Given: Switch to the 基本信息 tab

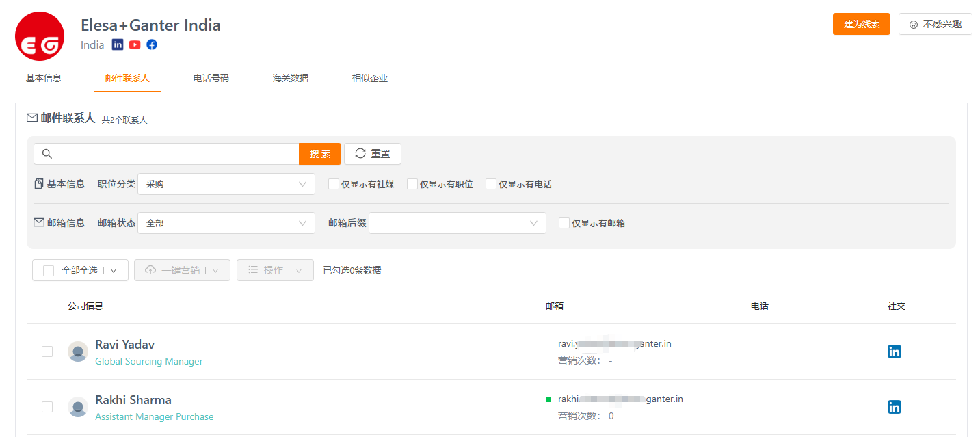Looking at the screenshot, I should [x=44, y=78].
